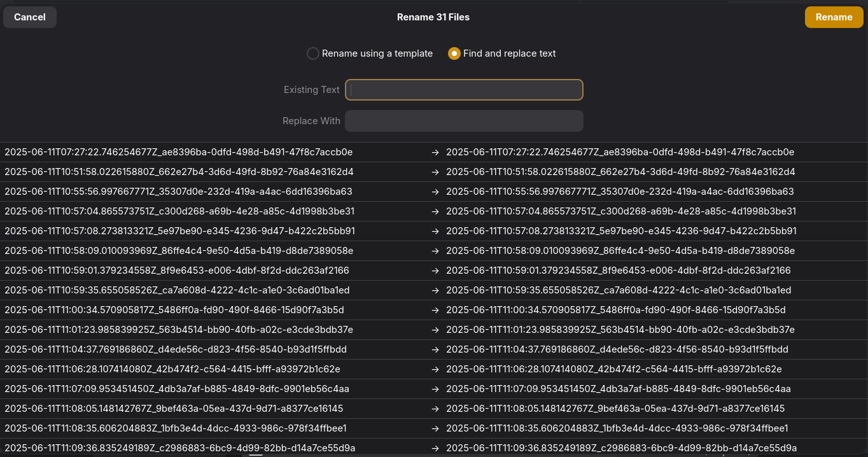Viewport: 868px width, 457px height.
Task: Click arrow icon in the 07:27:22 file row
Action: coord(435,153)
